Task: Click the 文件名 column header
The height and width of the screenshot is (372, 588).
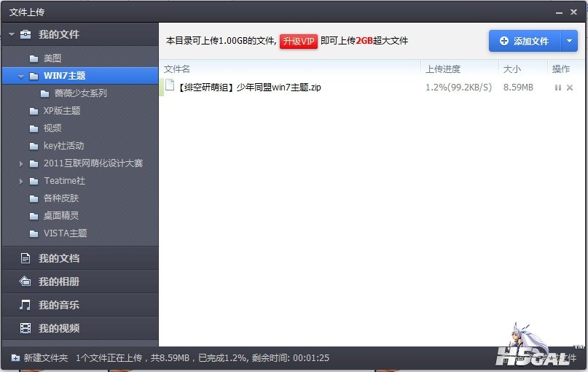Action: click(176, 69)
